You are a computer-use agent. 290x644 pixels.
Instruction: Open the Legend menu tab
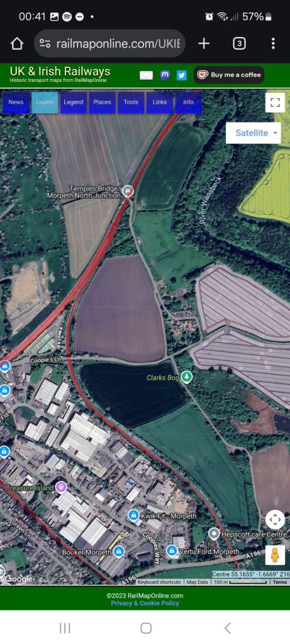pos(74,103)
